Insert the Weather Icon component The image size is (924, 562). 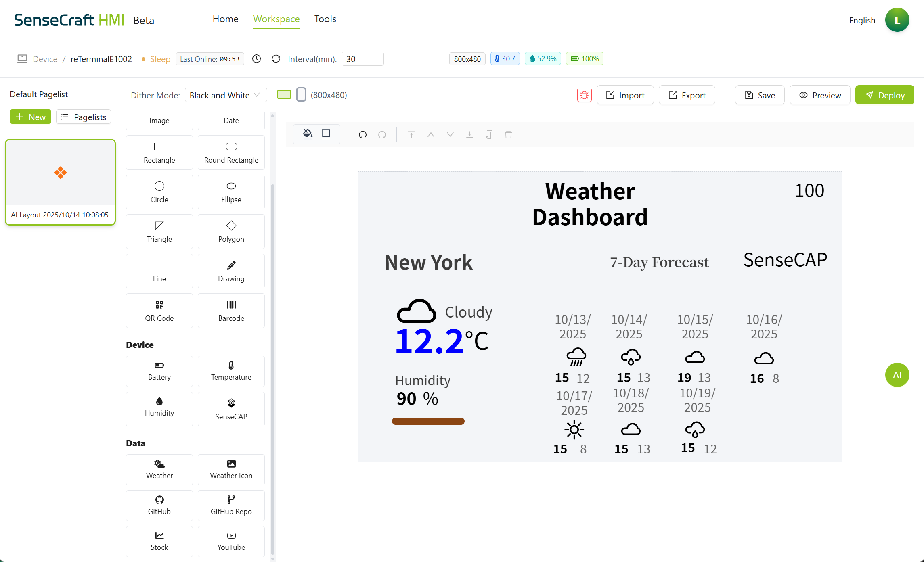(x=231, y=469)
